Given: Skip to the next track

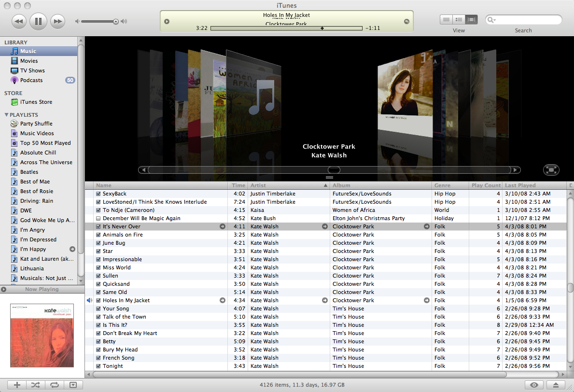Looking at the screenshot, I should [x=57, y=21].
